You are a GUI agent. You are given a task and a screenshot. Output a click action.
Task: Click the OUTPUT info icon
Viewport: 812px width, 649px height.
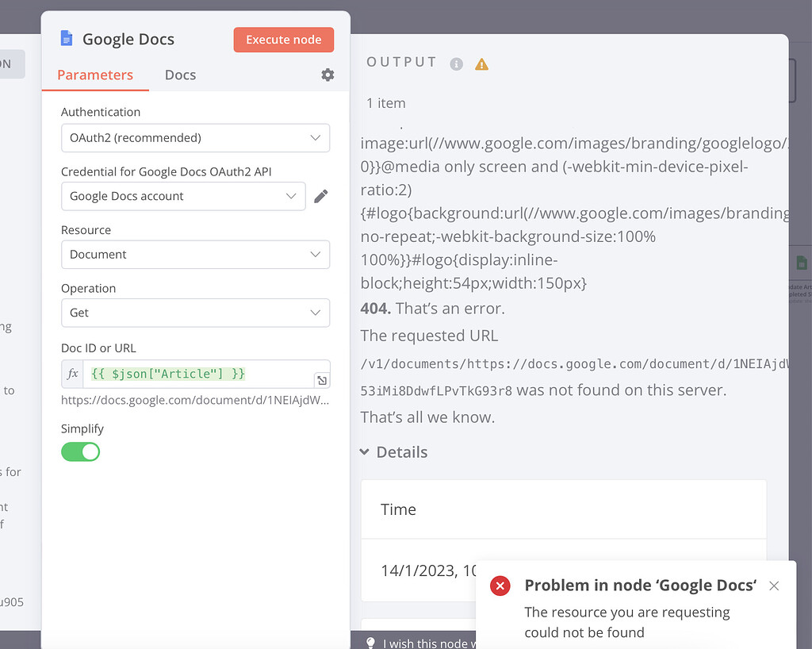(456, 64)
